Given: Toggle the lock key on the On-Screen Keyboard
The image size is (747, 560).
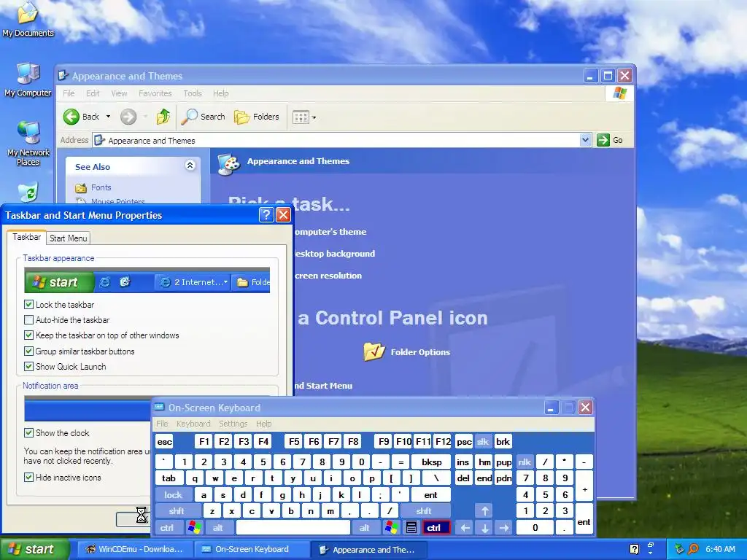Looking at the screenshot, I should [174, 495].
